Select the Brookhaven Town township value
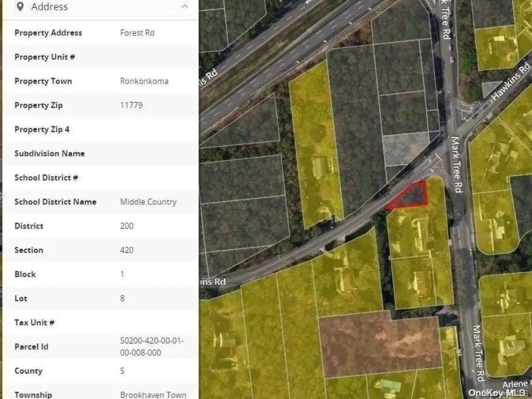Screen dimensions: 532x399 pos(153,395)
